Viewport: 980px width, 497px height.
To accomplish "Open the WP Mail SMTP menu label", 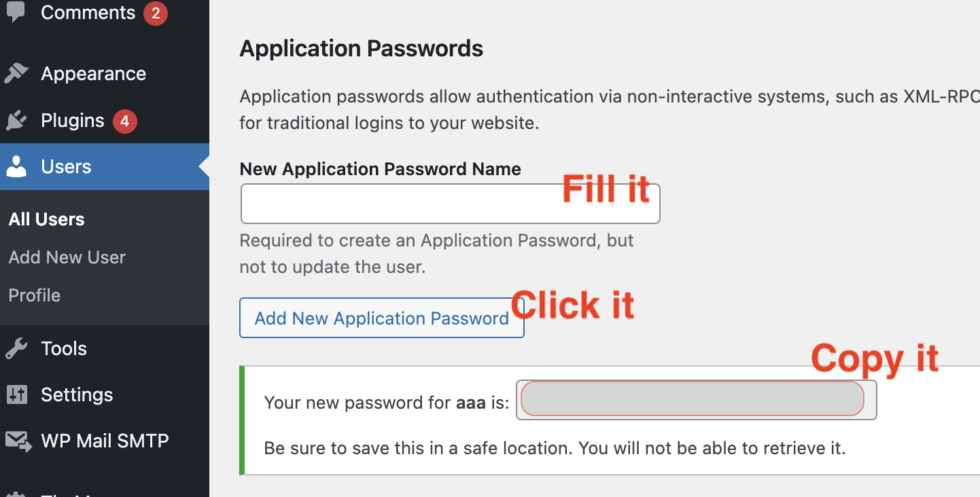I will coord(105,441).
